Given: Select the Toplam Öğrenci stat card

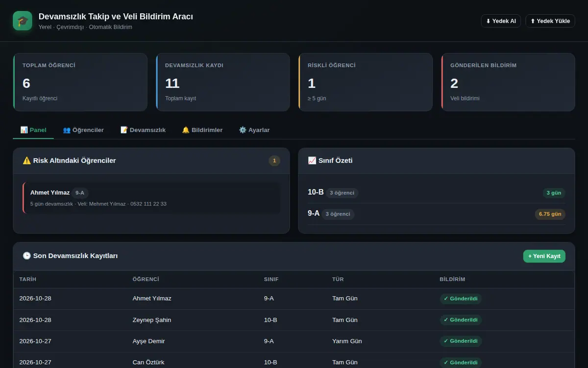Looking at the screenshot, I should click(80, 82).
